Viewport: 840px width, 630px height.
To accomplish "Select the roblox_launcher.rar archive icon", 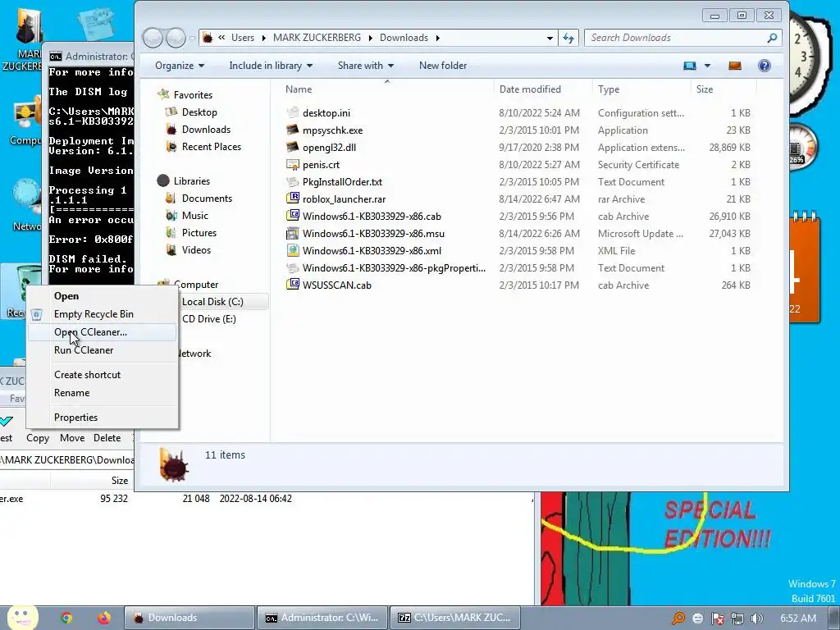I will click(x=293, y=199).
